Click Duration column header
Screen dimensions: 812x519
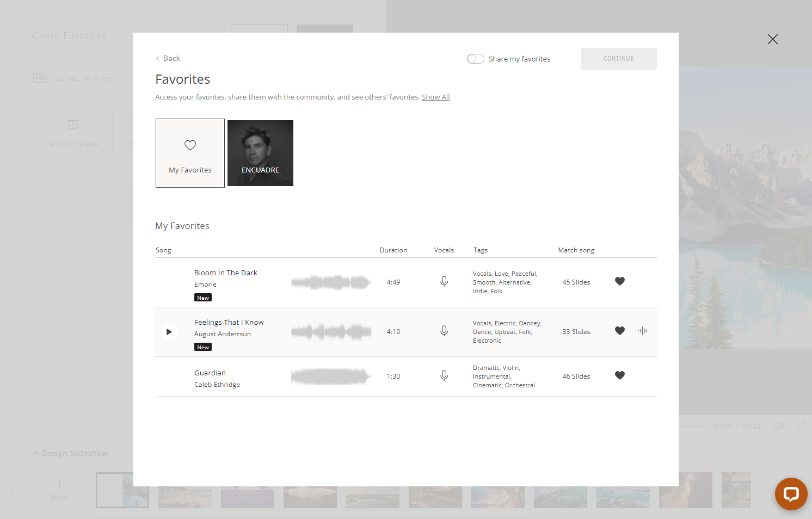pyautogui.click(x=393, y=250)
